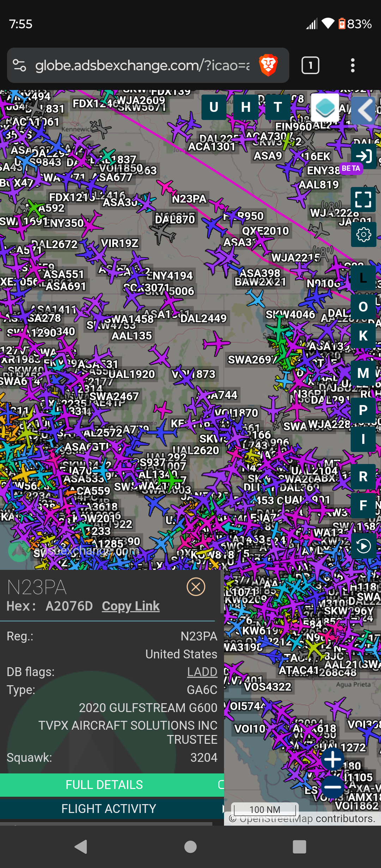
Task: Tap the T map toggle button
Action: 278,107
